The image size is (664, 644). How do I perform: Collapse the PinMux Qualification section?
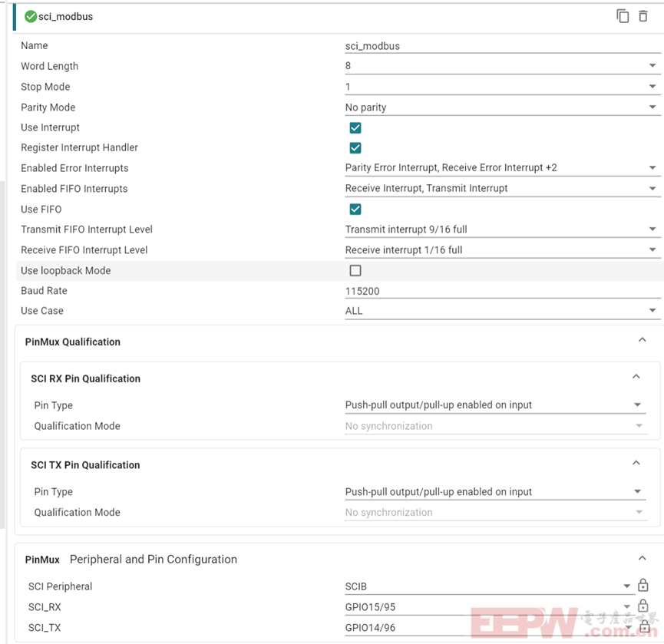pos(642,340)
